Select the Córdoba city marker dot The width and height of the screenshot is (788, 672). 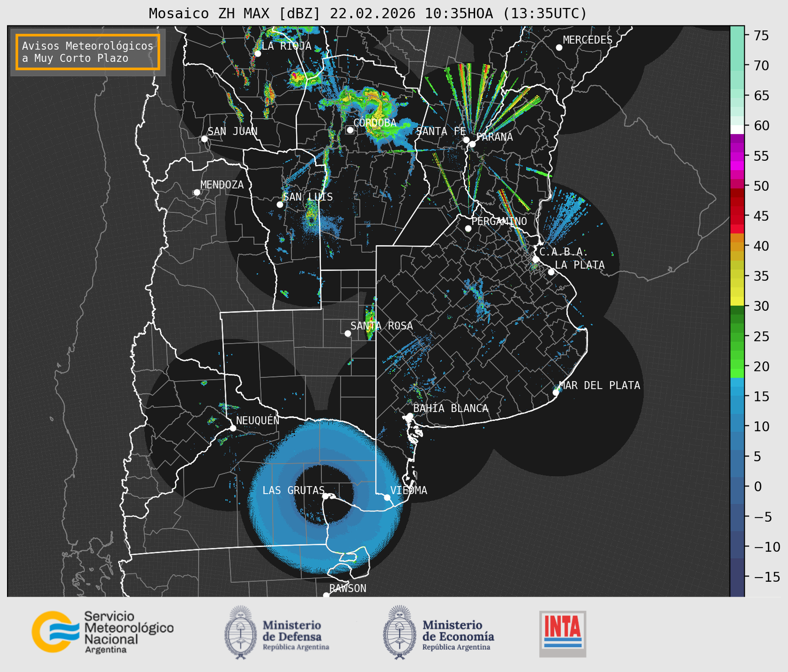(x=350, y=130)
